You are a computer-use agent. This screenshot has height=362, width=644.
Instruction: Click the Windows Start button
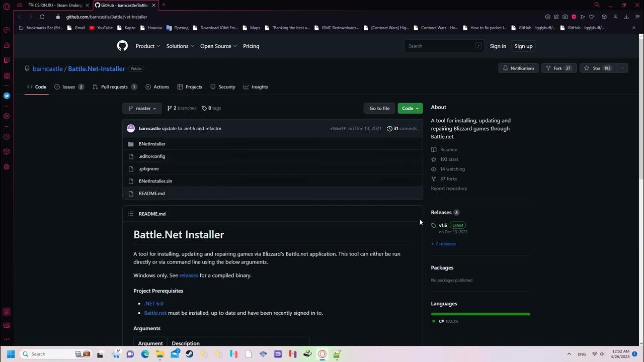[x=11, y=354]
